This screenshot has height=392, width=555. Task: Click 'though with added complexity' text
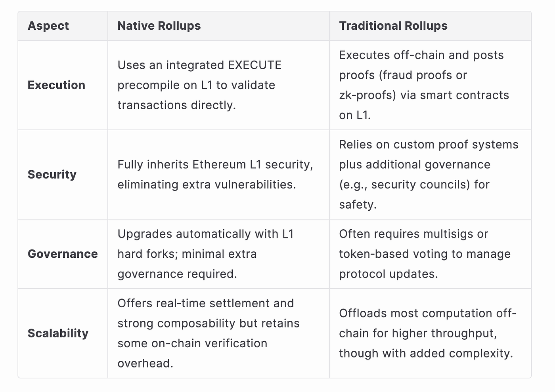pos(426,353)
